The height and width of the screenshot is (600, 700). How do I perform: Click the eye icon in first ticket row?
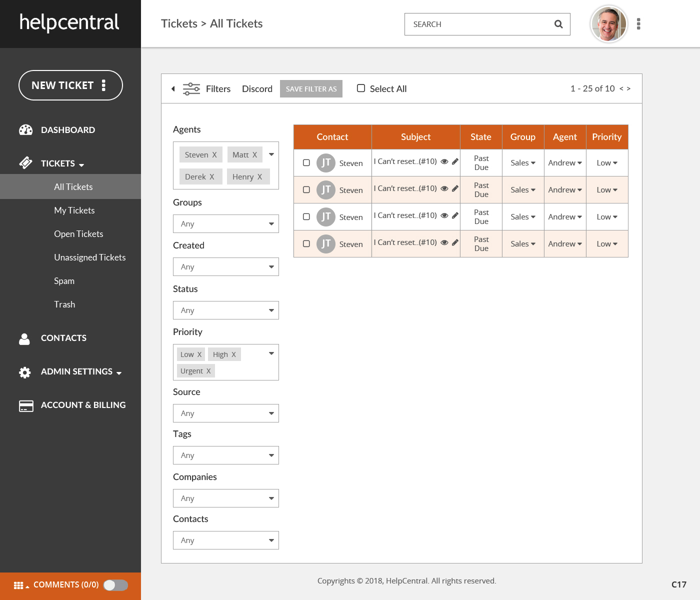(444, 161)
